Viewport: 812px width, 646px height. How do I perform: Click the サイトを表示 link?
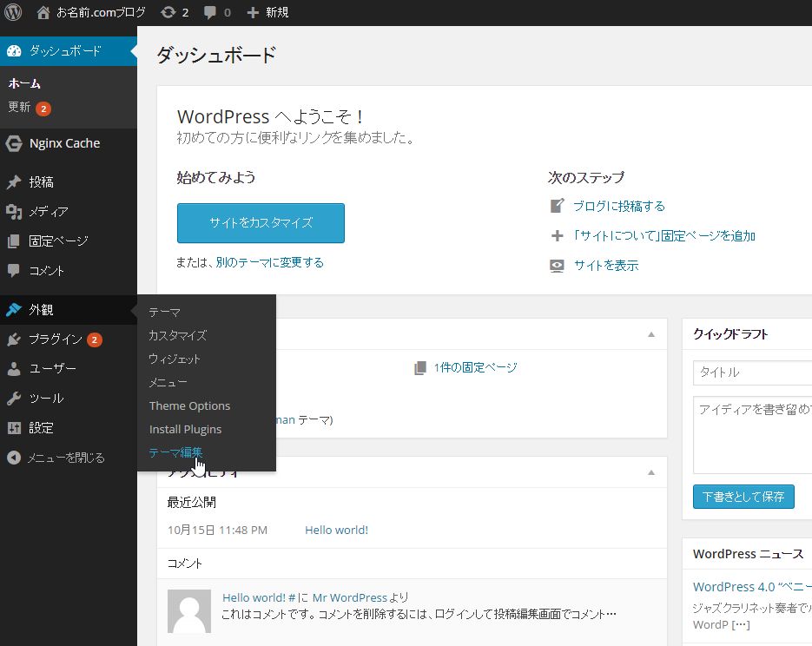[606, 266]
